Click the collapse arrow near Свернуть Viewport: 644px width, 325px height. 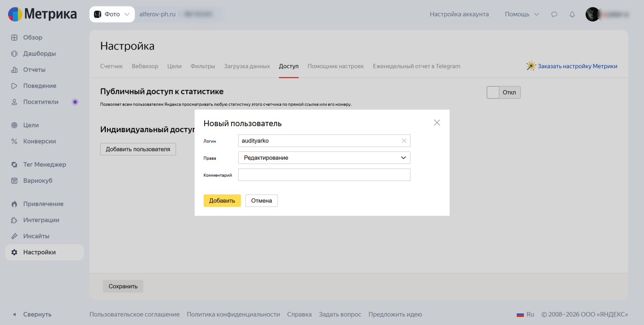tap(15, 314)
